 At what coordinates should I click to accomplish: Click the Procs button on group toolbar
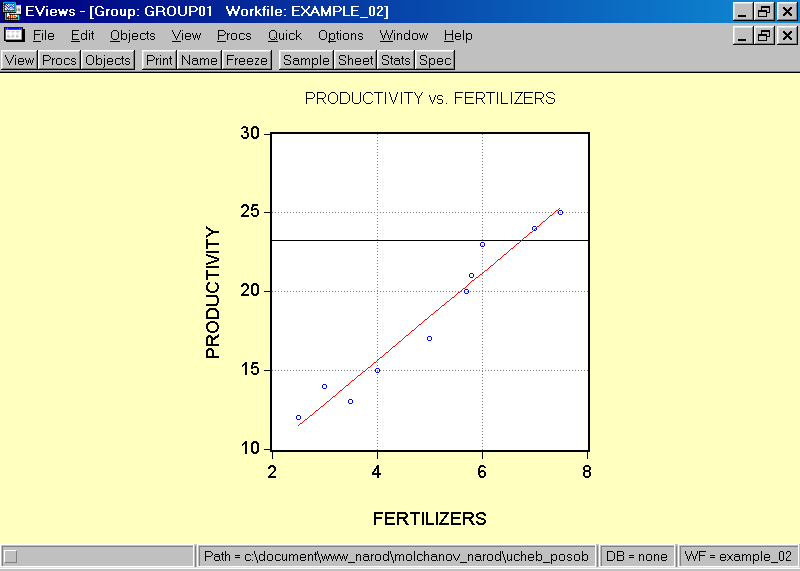pyautogui.click(x=59, y=60)
